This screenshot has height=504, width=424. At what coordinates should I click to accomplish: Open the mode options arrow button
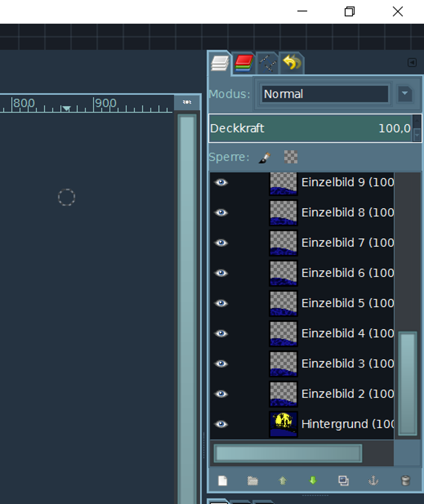click(405, 94)
